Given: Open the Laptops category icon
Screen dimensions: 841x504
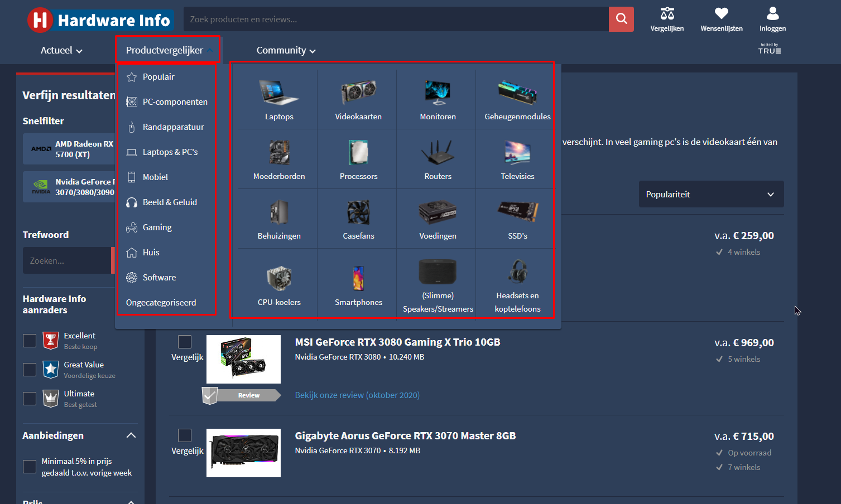Looking at the screenshot, I should point(279,93).
